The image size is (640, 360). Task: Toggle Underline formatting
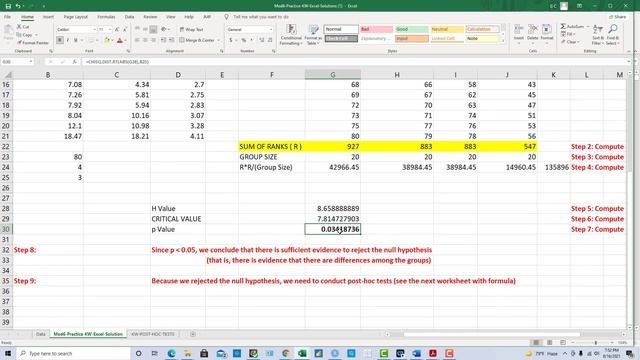76,40
